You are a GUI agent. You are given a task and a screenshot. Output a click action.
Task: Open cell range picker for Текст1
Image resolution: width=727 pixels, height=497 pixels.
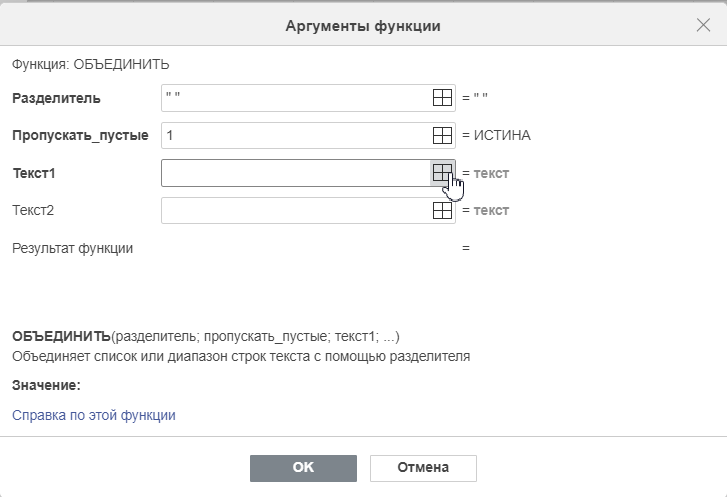click(442, 173)
